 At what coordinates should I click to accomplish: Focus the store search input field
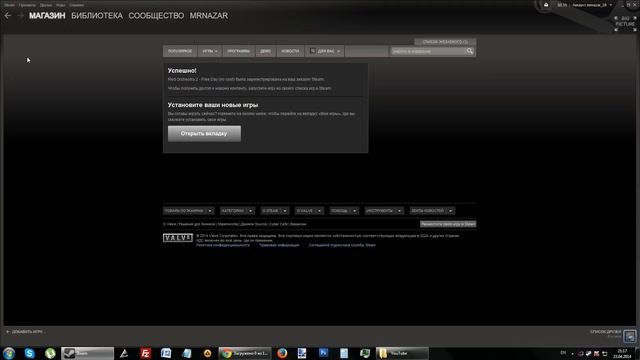tap(428, 51)
